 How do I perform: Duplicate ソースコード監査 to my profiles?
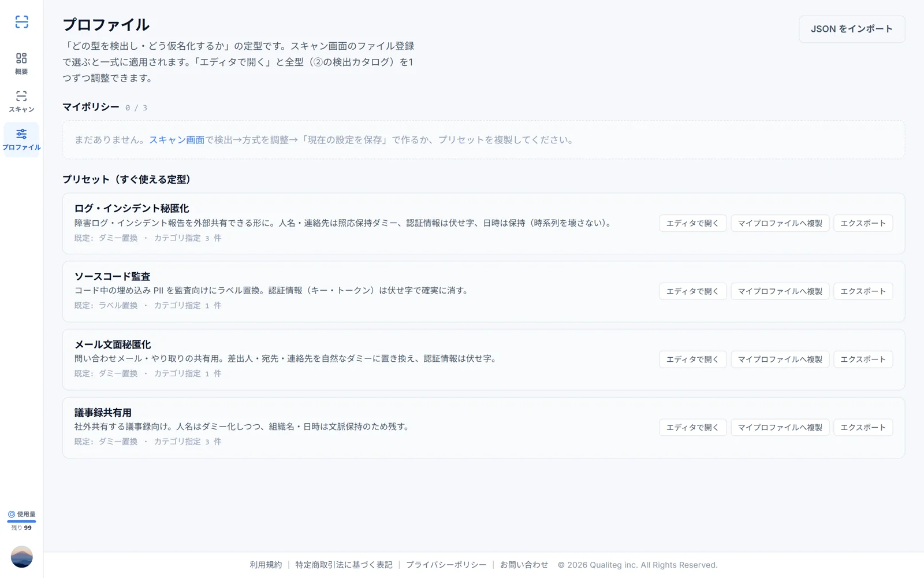(x=780, y=291)
